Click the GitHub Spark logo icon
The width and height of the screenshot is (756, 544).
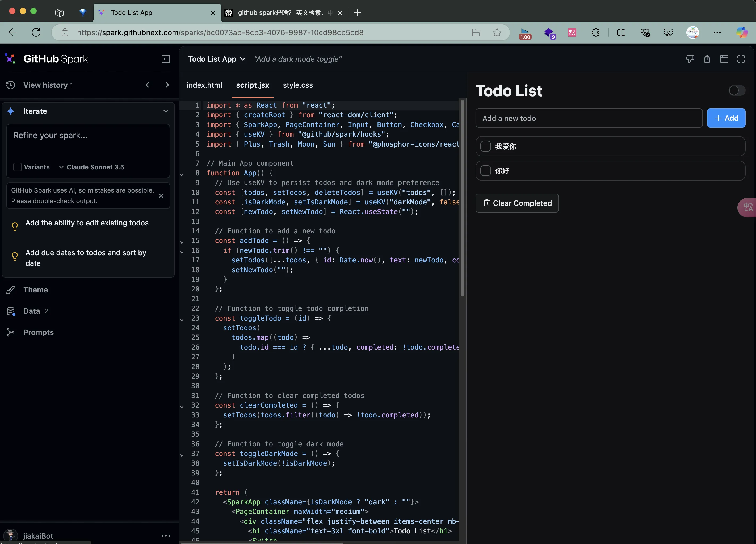(10, 59)
